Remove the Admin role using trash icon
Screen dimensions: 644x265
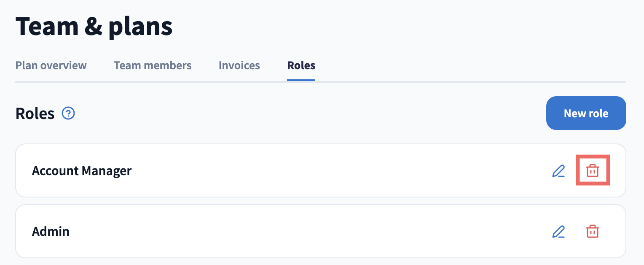coord(593,231)
